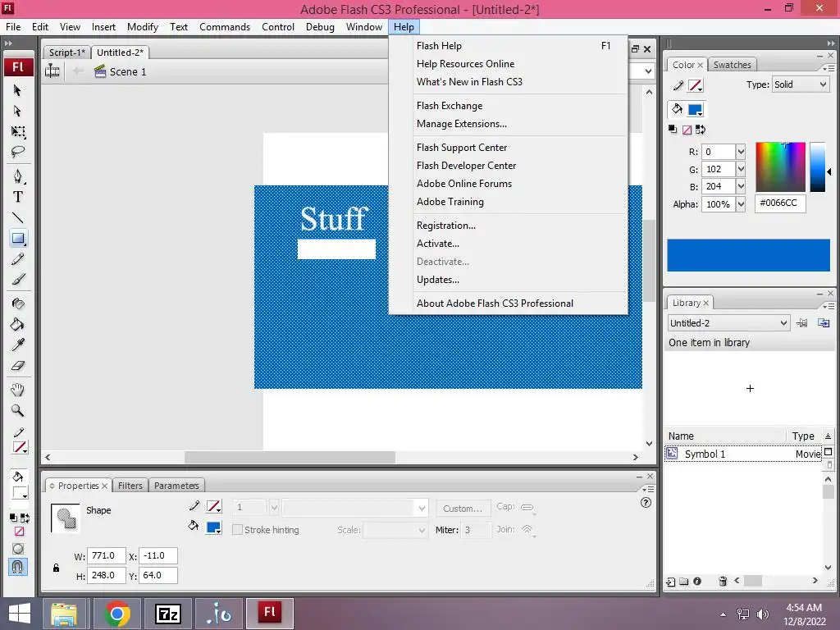Image resolution: width=840 pixels, height=630 pixels.
Task: Click the New Folder icon in Library
Action: (x=684, y=582)
